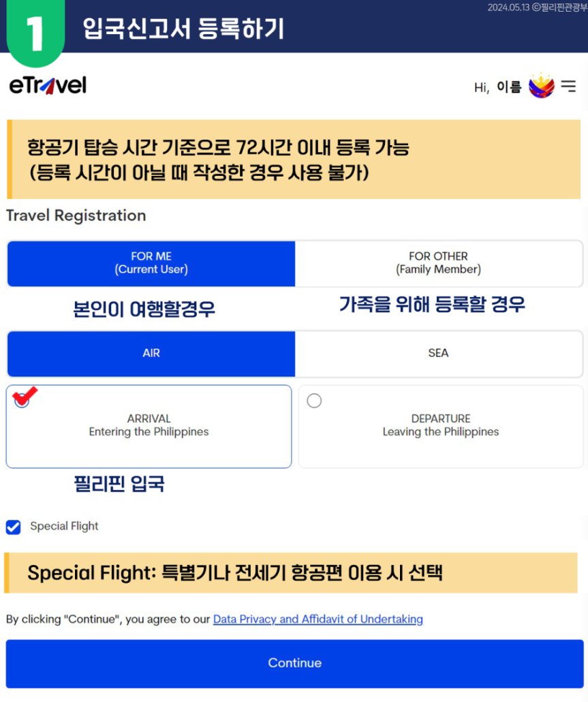The image size is (588, 702).
Task: Click the 72시간 registration notice banner
Action: point(294,159)
